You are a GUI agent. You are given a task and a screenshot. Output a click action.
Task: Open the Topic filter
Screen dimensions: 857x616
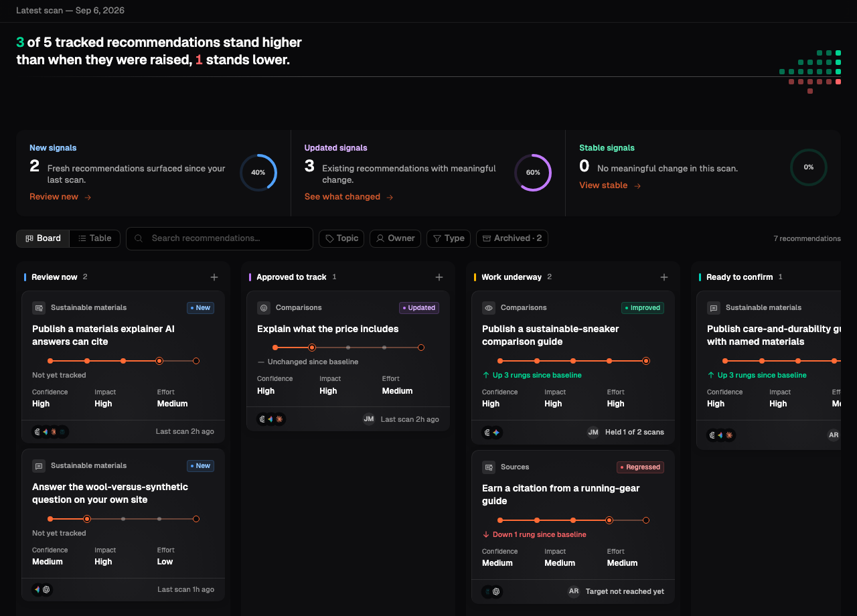(341, 238)
